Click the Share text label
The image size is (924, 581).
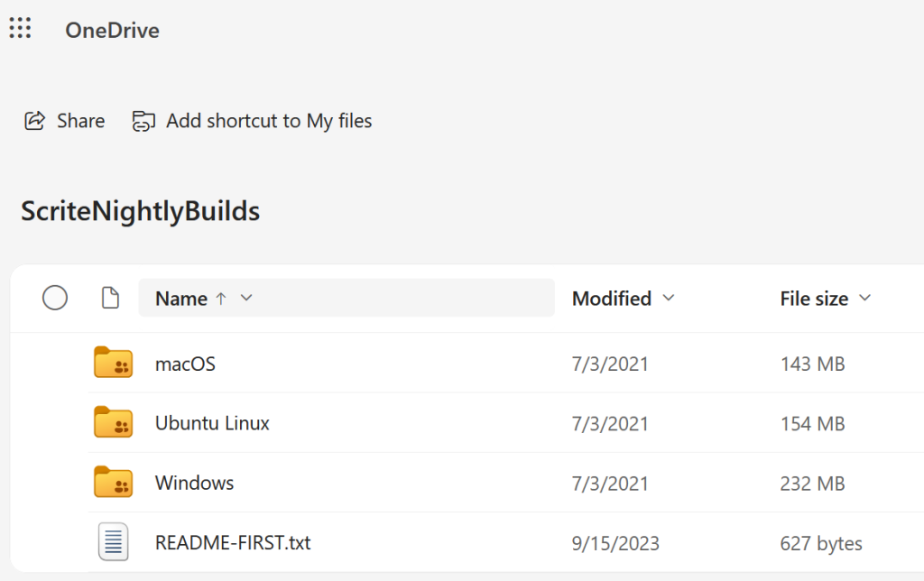coord(80,121)
